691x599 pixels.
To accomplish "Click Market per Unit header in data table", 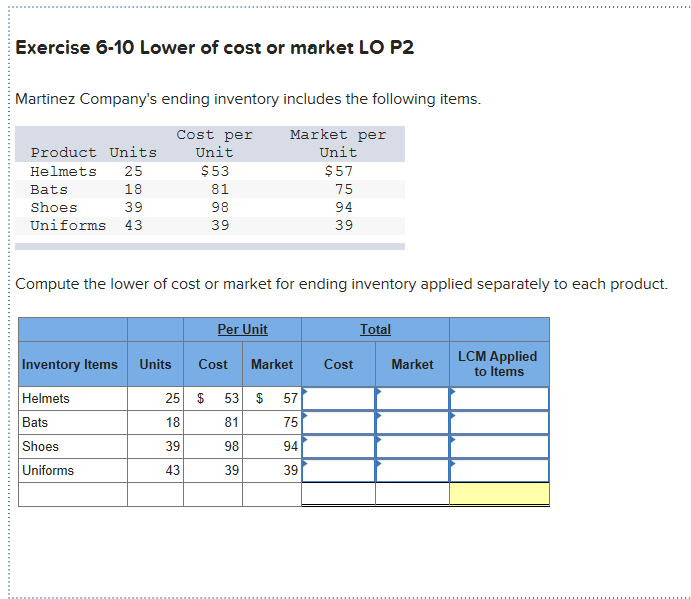I will coord(338,144).
